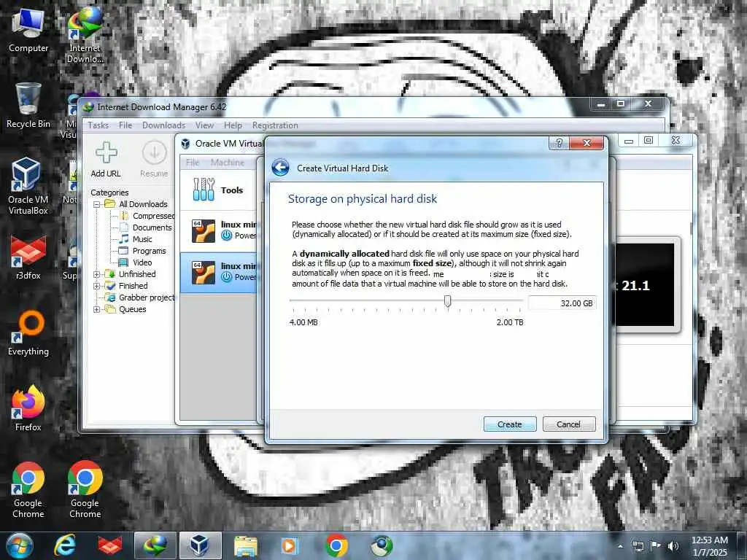The width and height of the screenshot is (747, 560).
Task: Switch to VirtualBox taskbar button
Action: pos(200,545)
